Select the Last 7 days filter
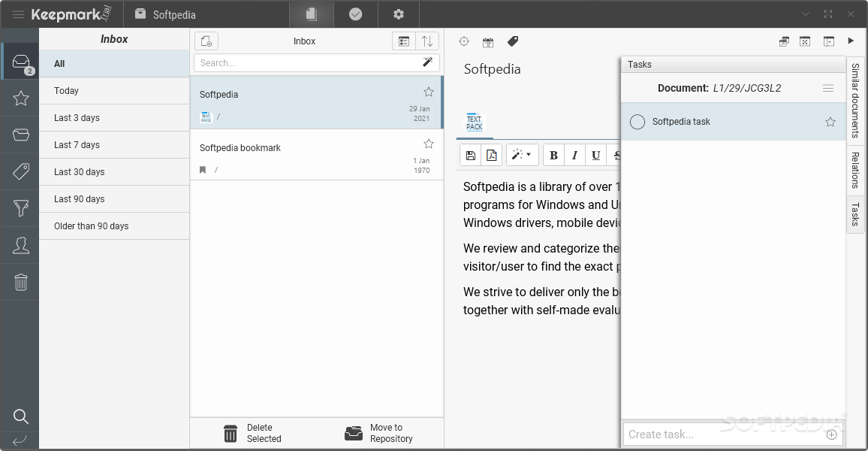868x451 pixels. [114, 145]
